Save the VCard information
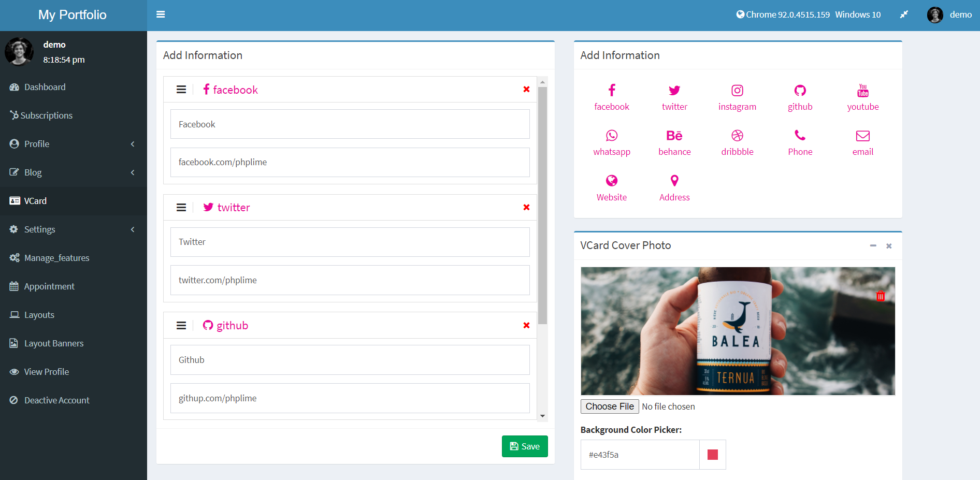Viewport: 980px width, 480px height. (524, 446)
